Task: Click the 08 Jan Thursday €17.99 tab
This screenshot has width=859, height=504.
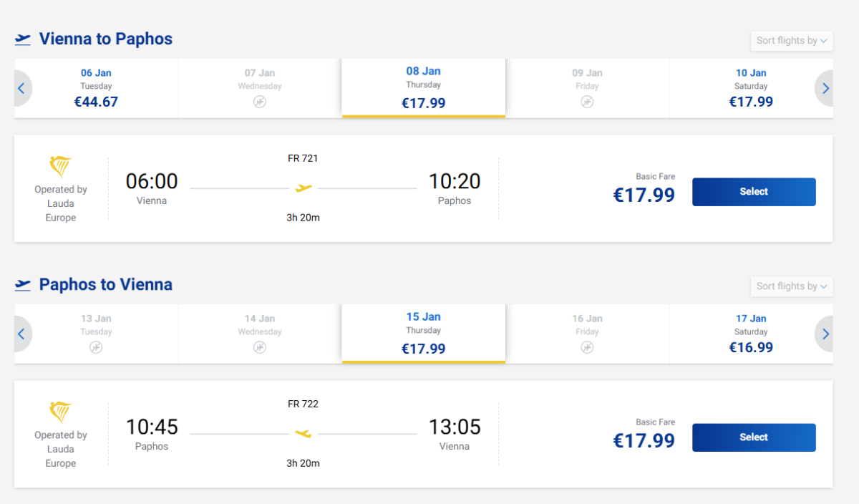Action: pyautogui.click(x=424, y=88)
